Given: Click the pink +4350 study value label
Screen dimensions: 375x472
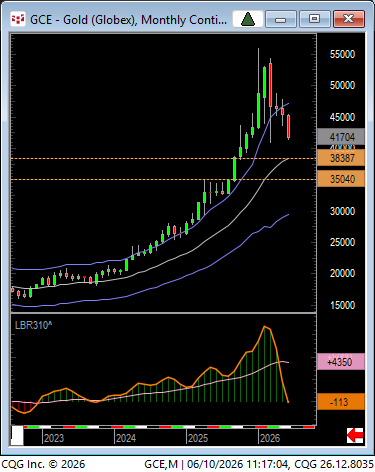Looking at the screenshot, I should pos(341,362).
